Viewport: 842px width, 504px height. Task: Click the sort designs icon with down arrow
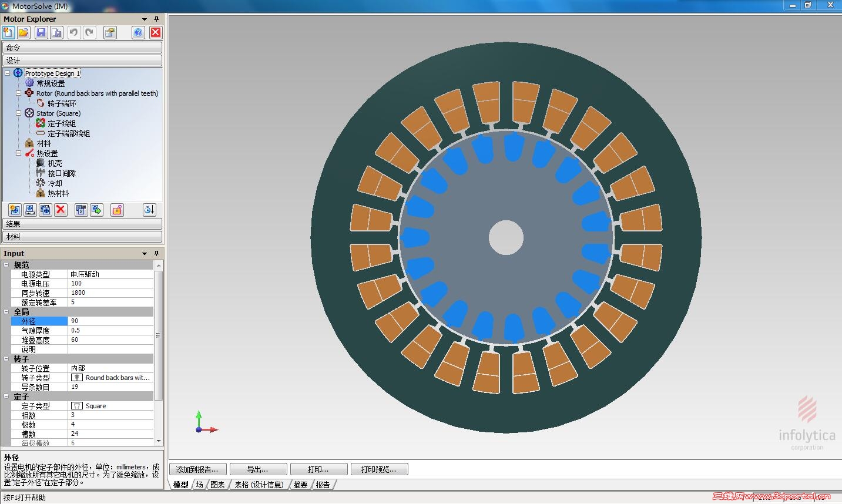click(x=149, y=210)
